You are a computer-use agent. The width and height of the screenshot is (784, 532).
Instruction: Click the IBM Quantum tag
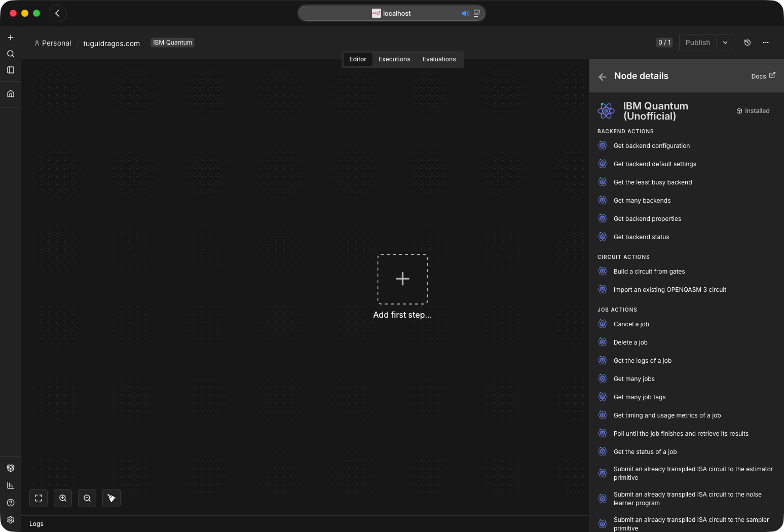[173, 43]
